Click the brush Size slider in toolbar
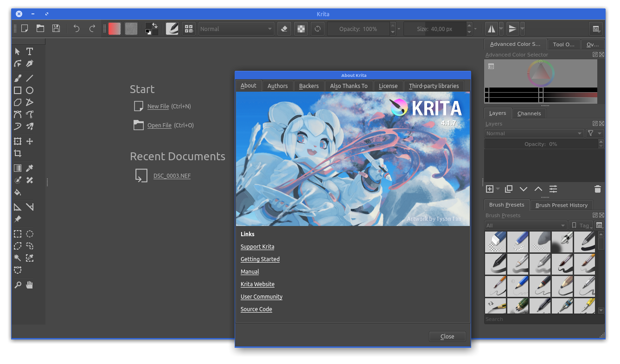The height and width of the screenshot is (364, 620). (435, 29)
